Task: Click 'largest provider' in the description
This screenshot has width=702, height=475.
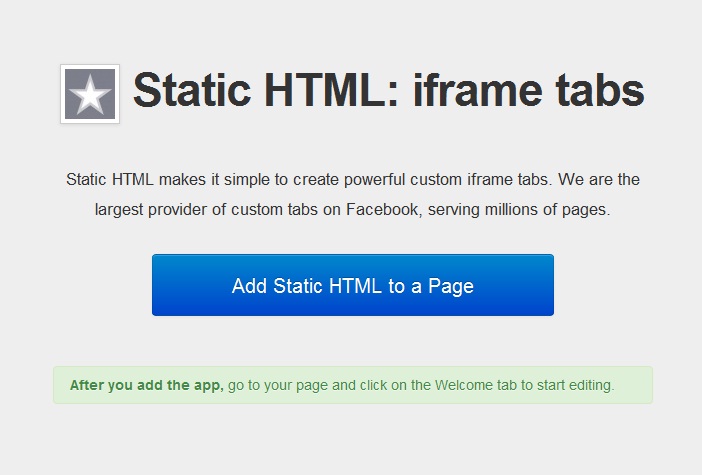Action: [x=151, y=210]
